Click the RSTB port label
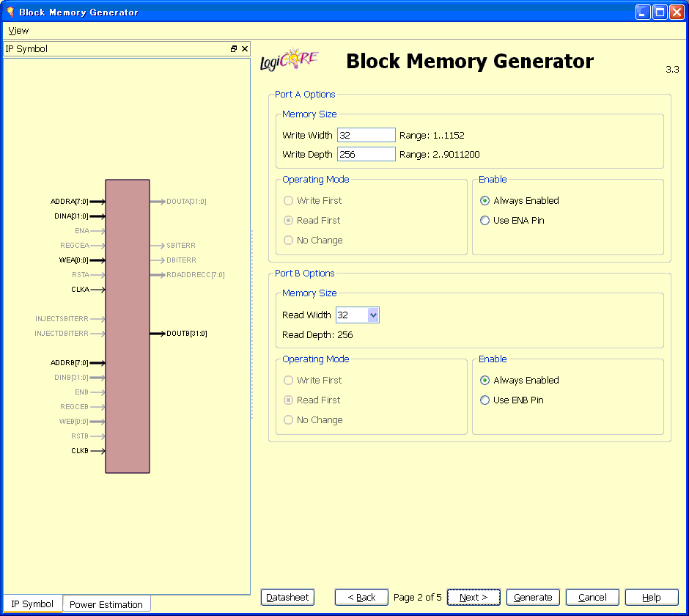689x616 pixels. [x=80, y=436]
